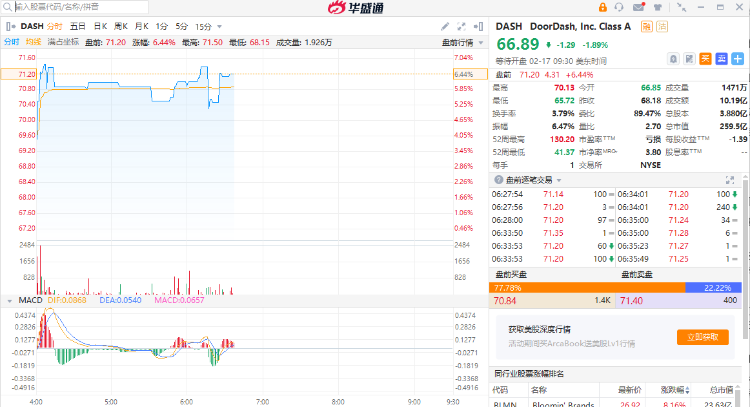Click the orange 买 buy button

(706, 59)
